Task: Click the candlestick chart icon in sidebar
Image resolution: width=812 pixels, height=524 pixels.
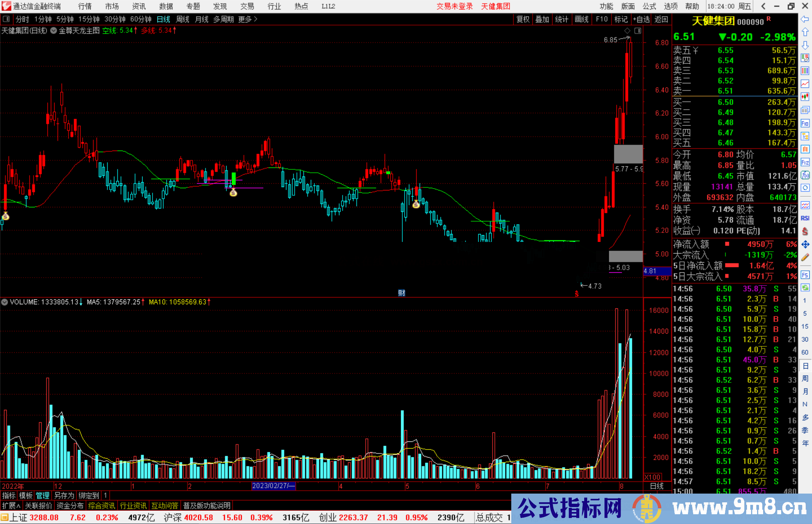Action: point(805,97)
